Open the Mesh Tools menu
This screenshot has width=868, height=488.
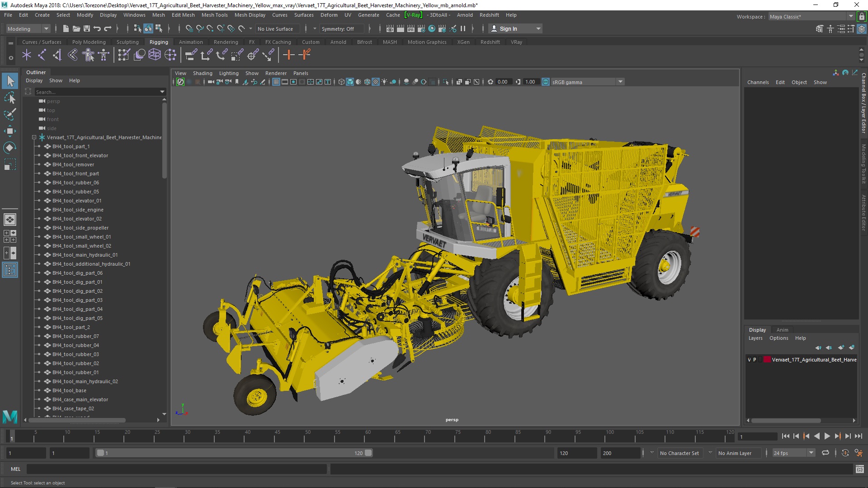pos(214,15)
